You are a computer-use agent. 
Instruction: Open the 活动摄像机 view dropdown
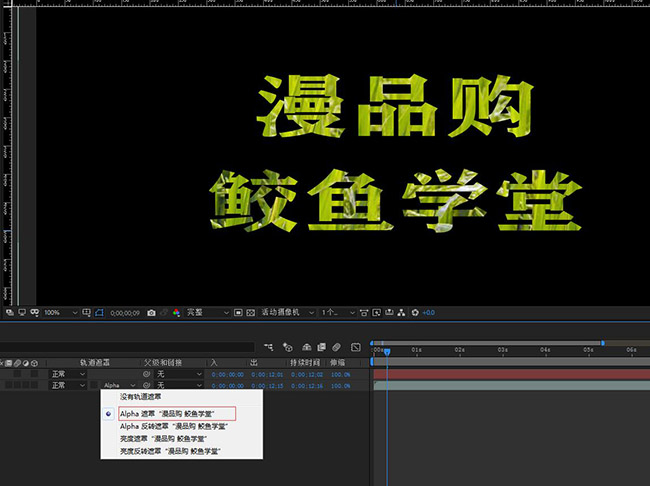coord(287,312)
